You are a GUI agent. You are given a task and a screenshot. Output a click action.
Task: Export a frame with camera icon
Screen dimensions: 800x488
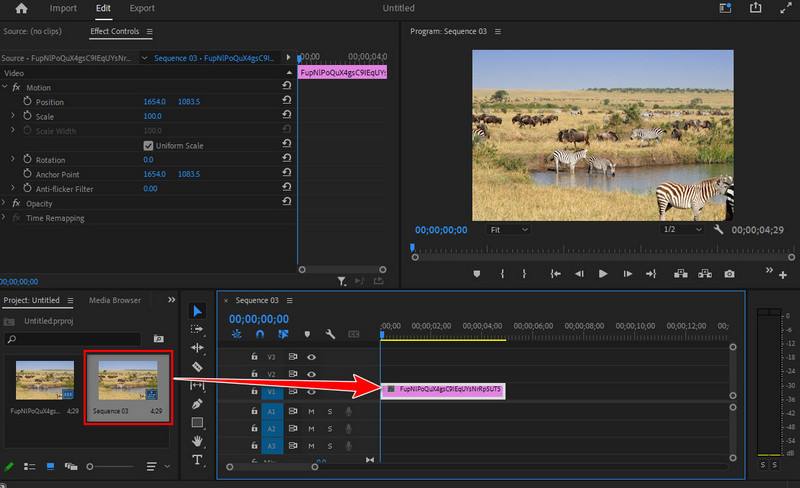click(730, 274)
